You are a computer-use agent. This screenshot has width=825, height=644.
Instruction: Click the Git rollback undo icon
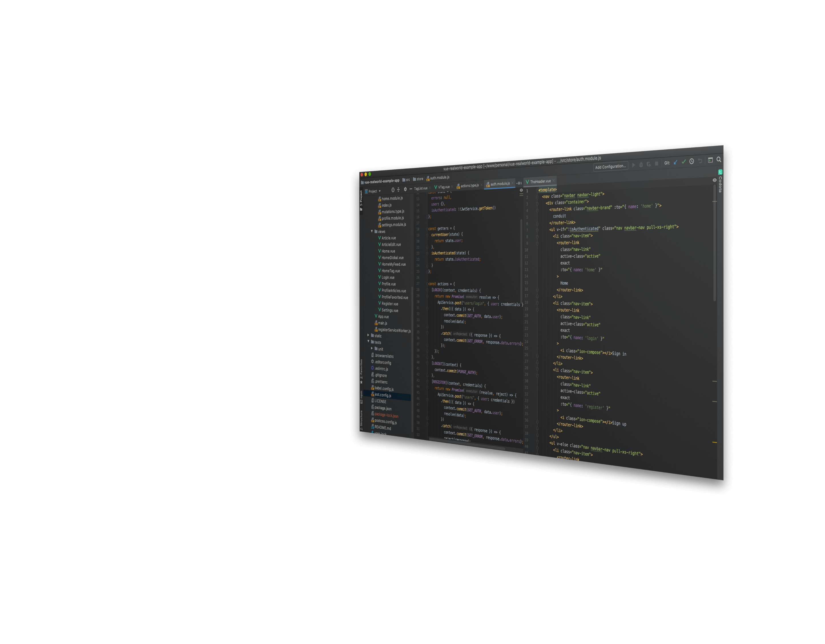pyautogui.click(x=700, y=161)
